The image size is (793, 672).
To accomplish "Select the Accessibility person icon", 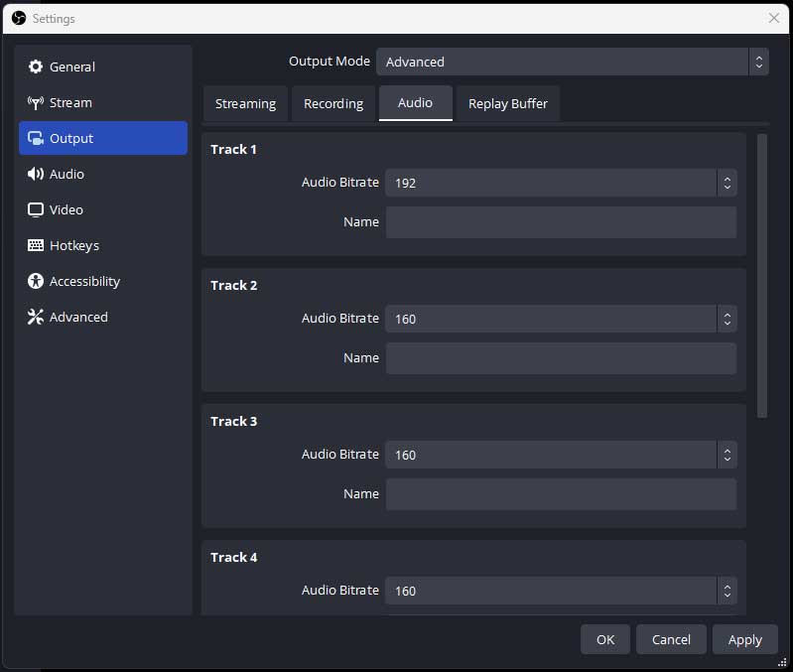I will [x=36, y=281].
